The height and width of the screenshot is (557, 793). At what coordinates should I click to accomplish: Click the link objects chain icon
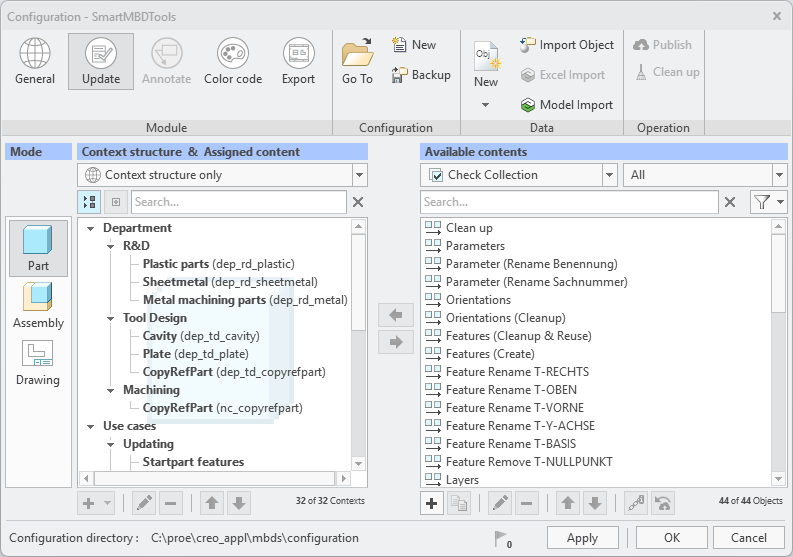636,503
